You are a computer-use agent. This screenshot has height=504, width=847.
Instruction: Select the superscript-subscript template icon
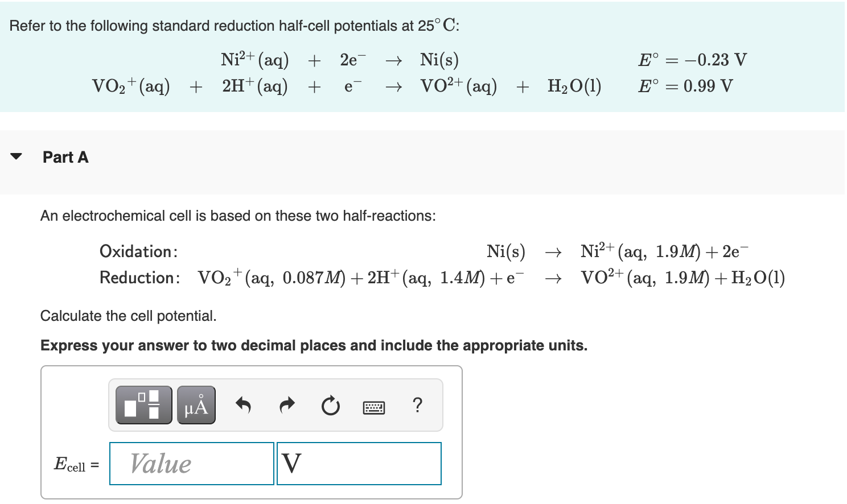click(143, 405)
